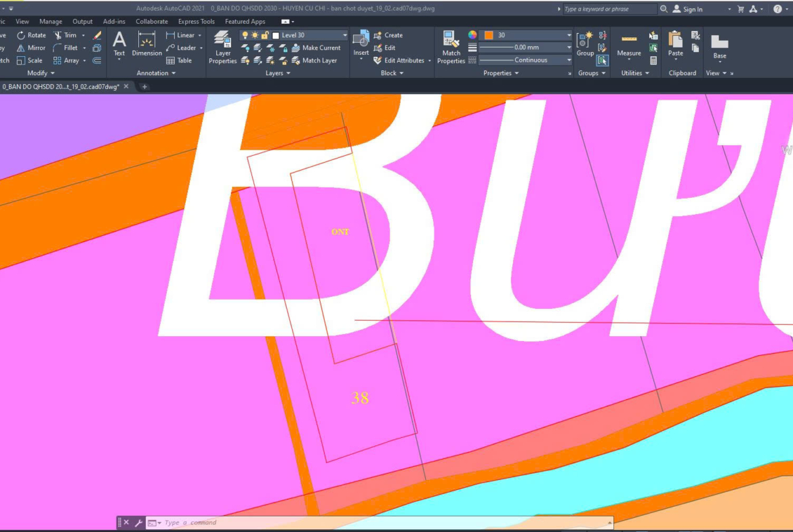Choose the Measure tool
The width and height of the screenshot is (793, 532).
pos(628,45)
